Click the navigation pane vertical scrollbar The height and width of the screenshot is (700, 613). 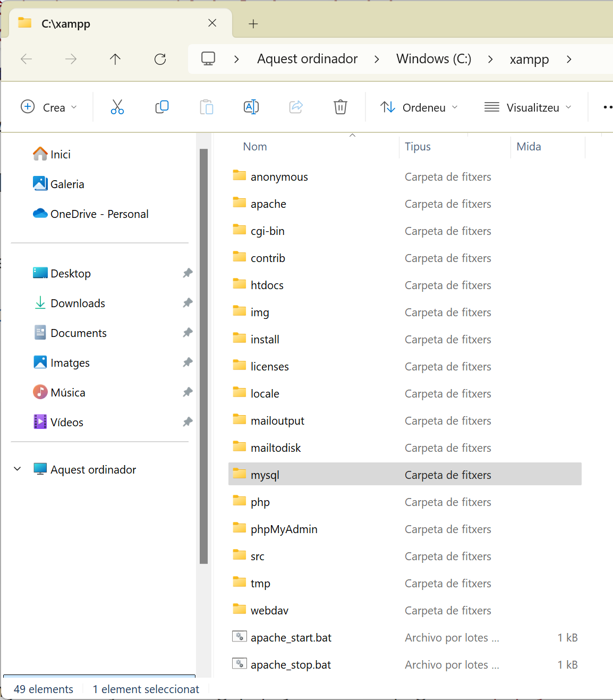[203, 356]
